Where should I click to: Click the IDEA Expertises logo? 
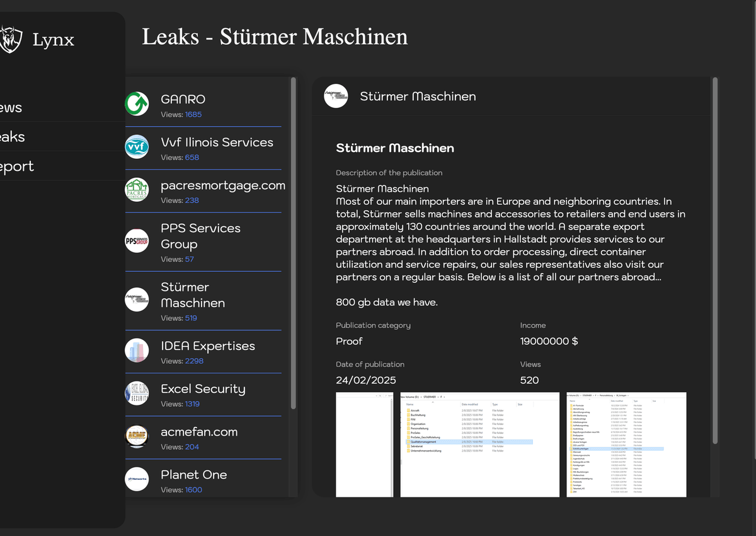pos(137,351)
